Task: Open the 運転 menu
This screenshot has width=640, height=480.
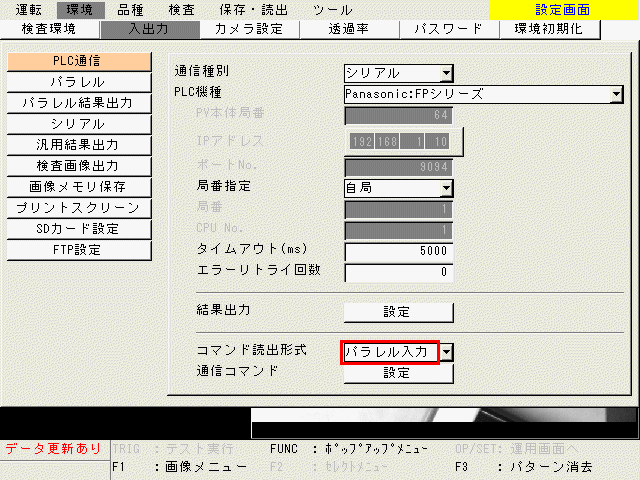Action: pos(29,9)
